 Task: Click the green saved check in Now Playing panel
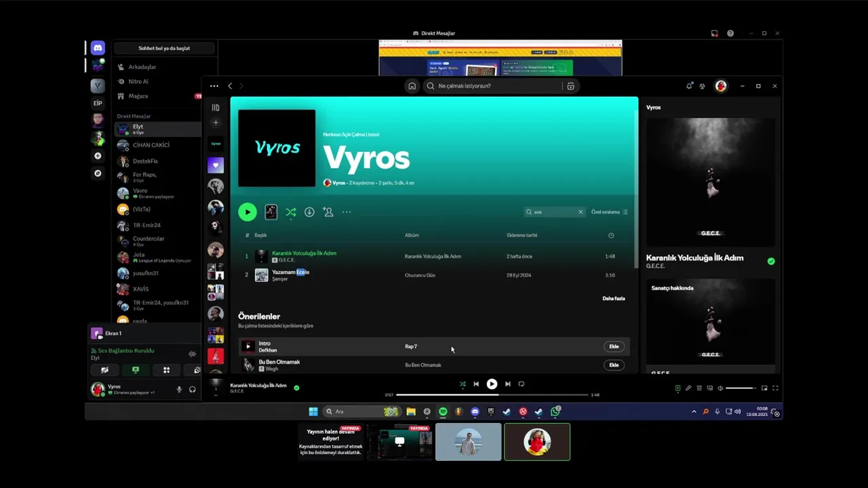point(771,261)
